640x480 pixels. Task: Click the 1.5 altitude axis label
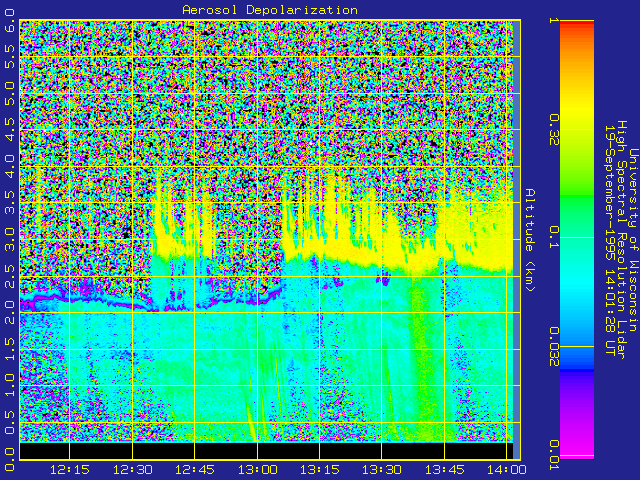[x=9, y=349]
